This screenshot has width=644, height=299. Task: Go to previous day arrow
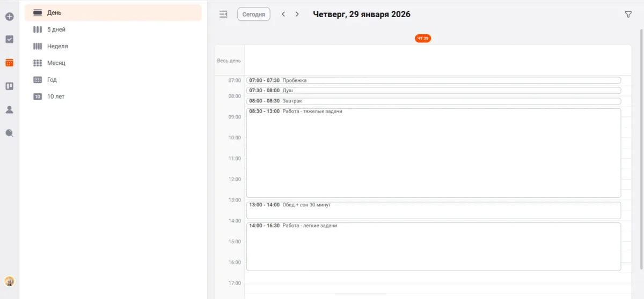[283, 14]
